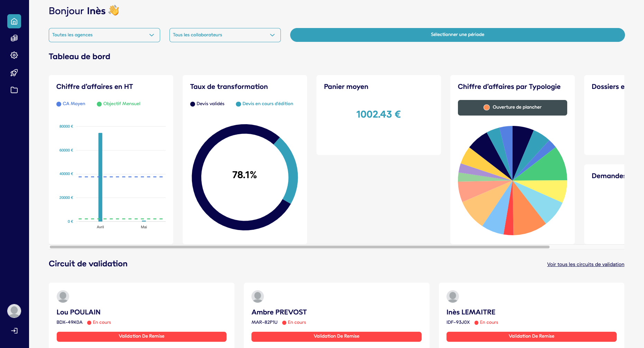Click En cours status for Ambre PREVOST
Viewport: 644px width, 348px height.
click(x=294, y=322)
